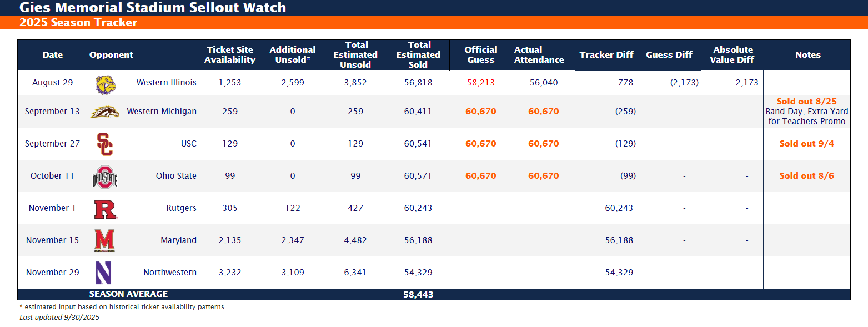
Task: Click the Western Michigan bronco logo
Action: (104, 112)
